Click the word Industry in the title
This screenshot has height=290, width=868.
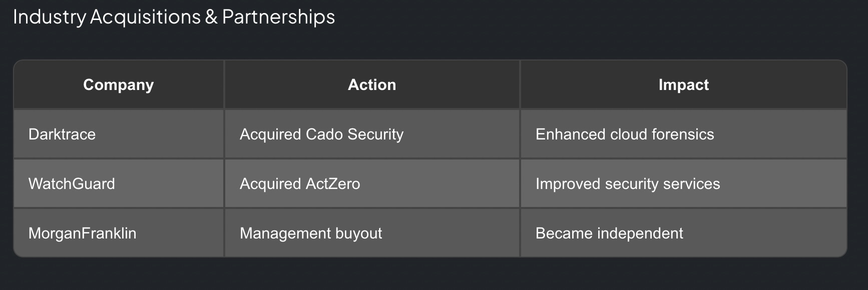[50, 17]
